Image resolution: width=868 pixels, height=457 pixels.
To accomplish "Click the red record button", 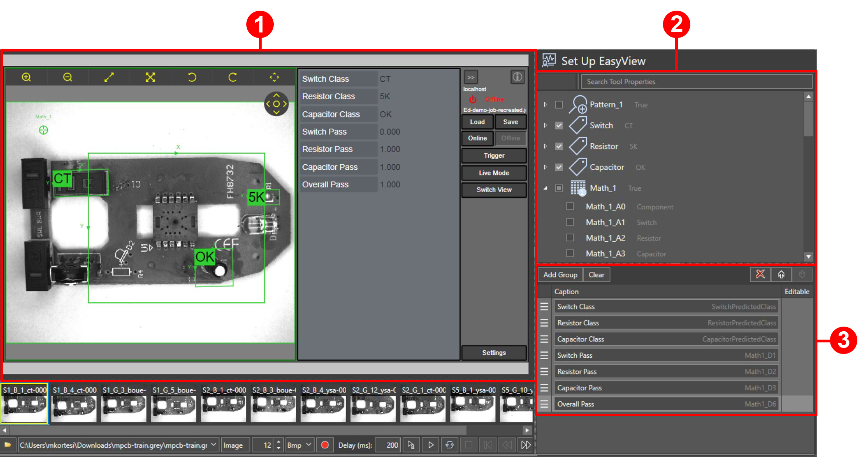I will coord(325,445).
